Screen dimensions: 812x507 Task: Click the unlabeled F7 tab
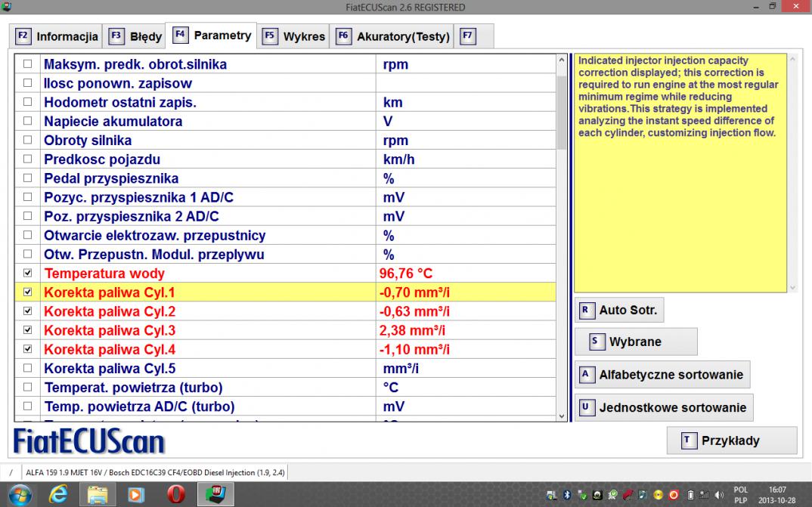473,36
